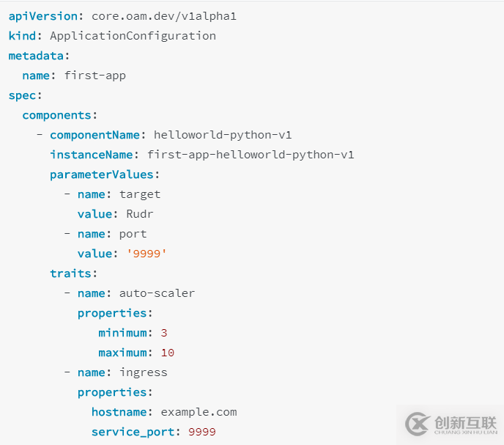Click the minimum value 3
The height and width of the screenshot is (445, 504).
click(164, 332)
